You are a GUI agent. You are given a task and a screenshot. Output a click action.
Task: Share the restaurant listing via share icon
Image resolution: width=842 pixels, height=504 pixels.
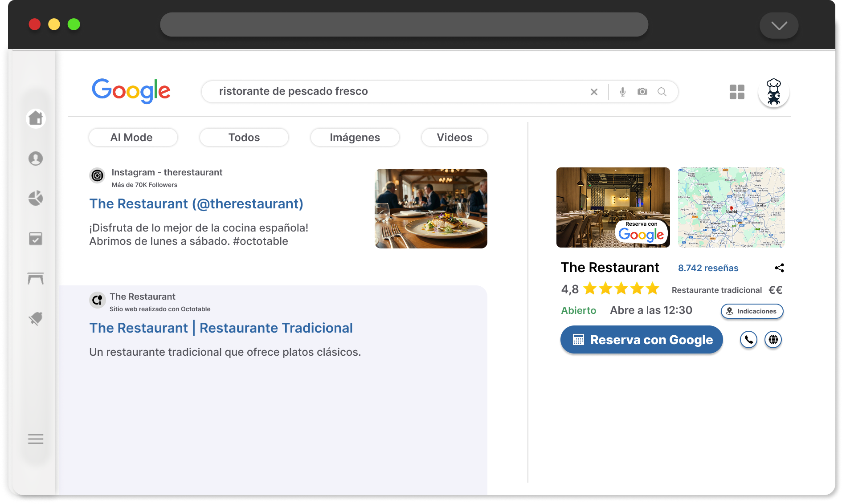coord(780,268)
